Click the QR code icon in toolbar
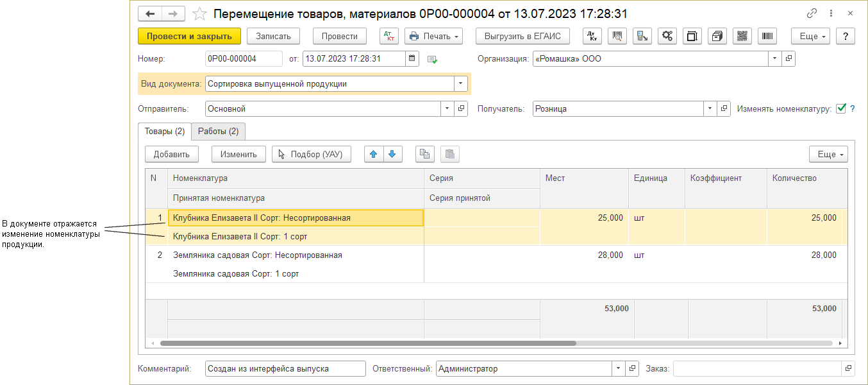The image size is (868, 385). point(742,37)
